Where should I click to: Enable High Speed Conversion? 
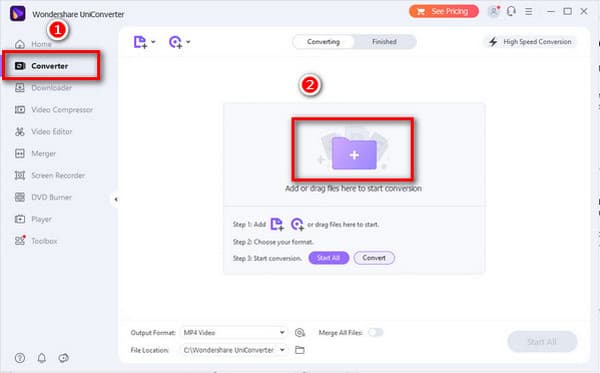(530, 42)
